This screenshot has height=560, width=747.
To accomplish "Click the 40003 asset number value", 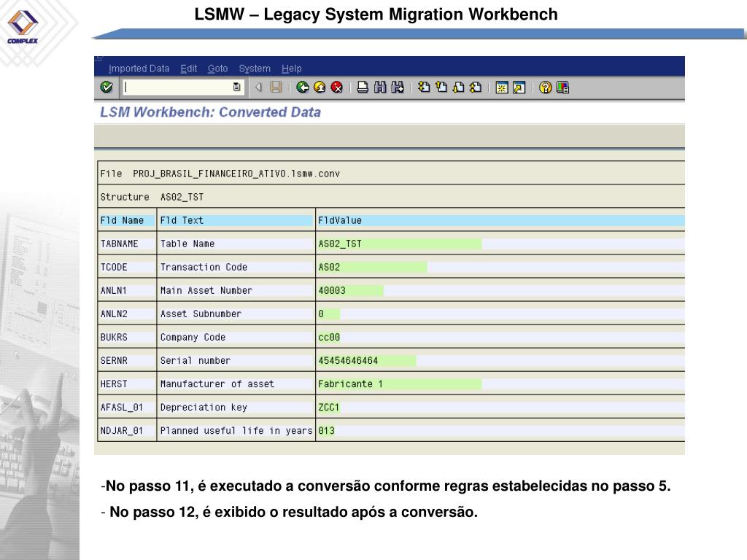I will click(x=332, y=290).
